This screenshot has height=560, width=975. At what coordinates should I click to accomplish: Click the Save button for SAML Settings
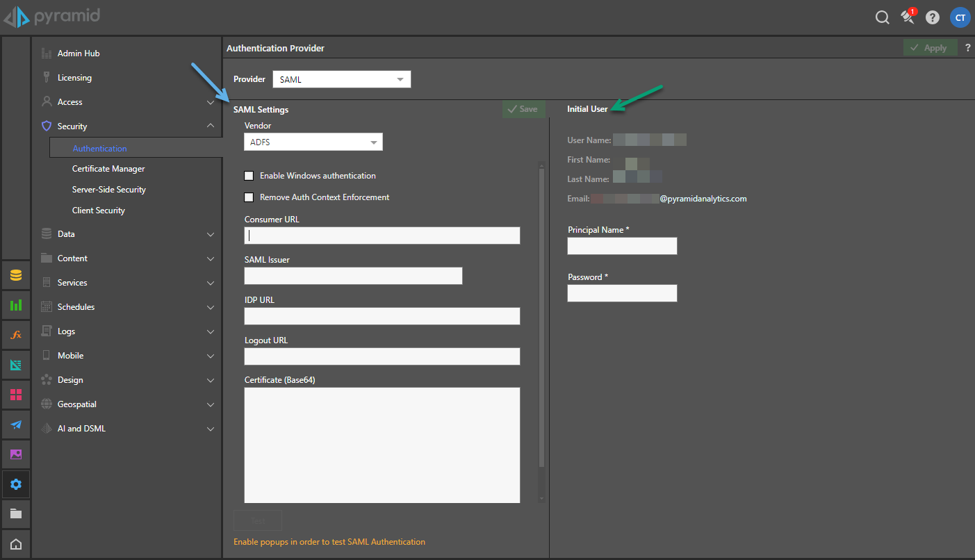click(x=523, y=109)
